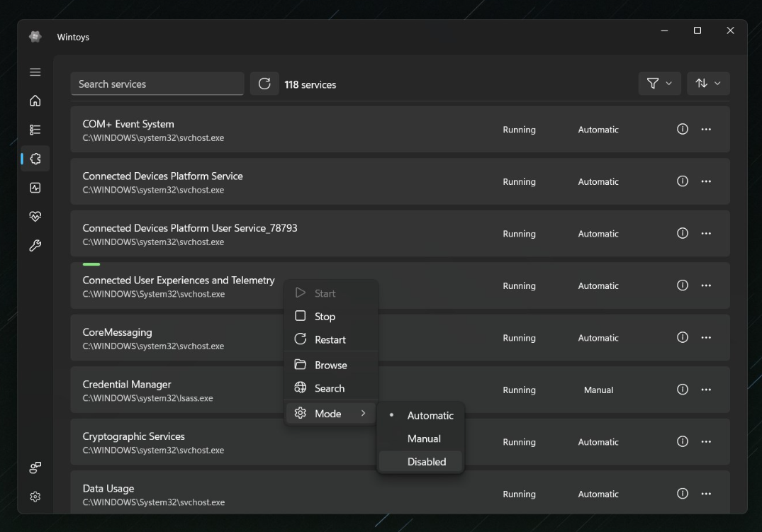The height and width of the screenshot is (532, 762).
Task: Click Search in the context menu
Action: pos(329,388)
